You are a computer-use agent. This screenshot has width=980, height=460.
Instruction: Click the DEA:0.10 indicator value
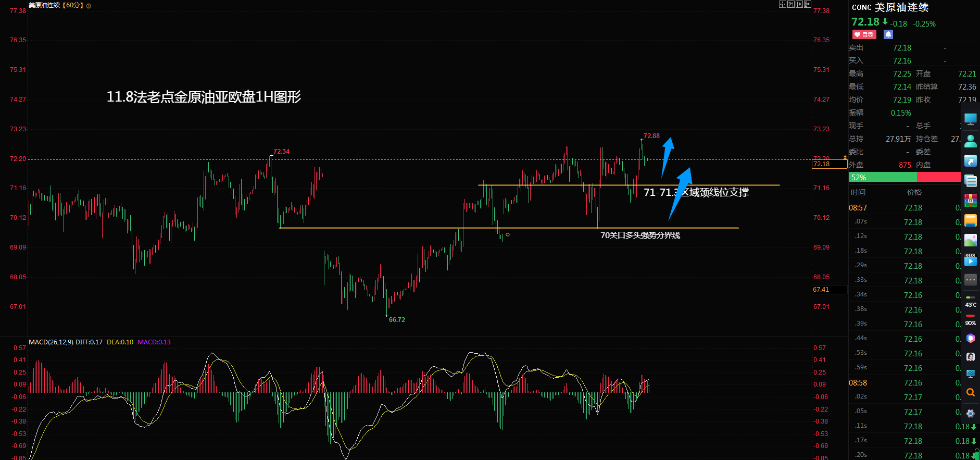click(120, 342)
